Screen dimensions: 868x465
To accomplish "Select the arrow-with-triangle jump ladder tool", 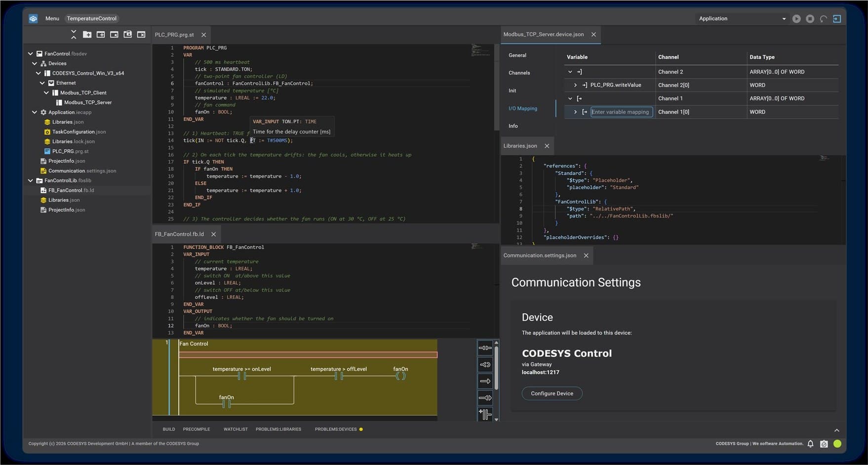I will 485,398.
